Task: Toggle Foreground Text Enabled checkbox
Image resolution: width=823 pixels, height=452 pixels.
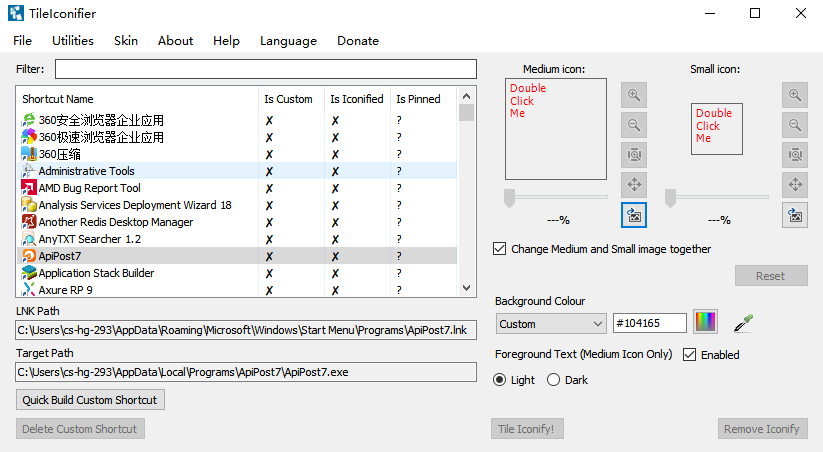Action: (690, 355)
